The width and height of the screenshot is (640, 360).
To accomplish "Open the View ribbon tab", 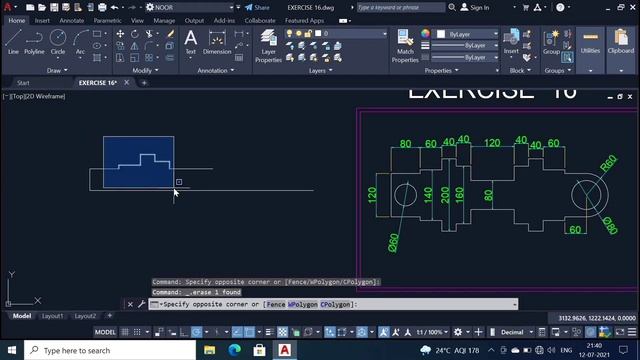I will (137, 20).
